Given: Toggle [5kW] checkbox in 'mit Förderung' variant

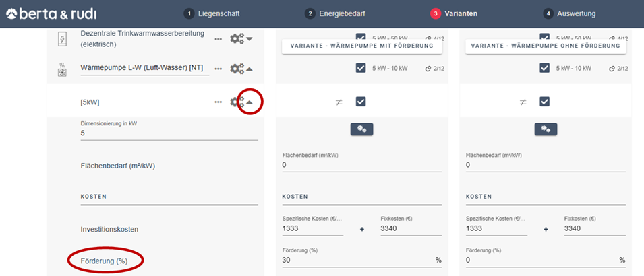Looking at the screenshot, I should [x=361, y=102].
